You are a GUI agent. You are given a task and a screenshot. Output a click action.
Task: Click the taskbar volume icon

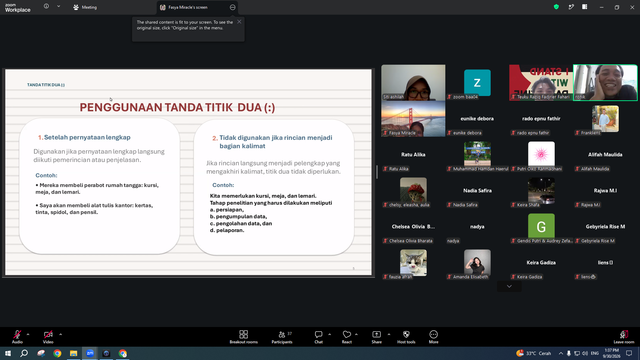[584, 353]
